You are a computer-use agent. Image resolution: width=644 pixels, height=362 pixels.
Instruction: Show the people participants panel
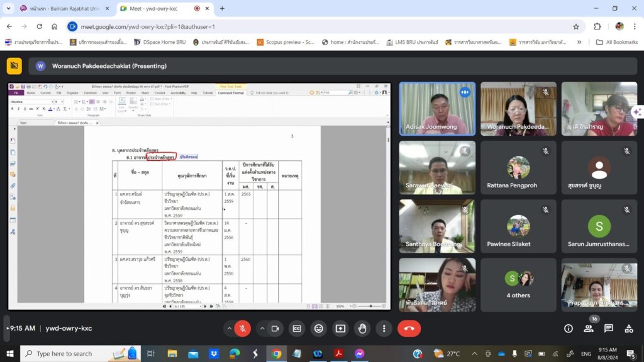(x=589, y=328)
